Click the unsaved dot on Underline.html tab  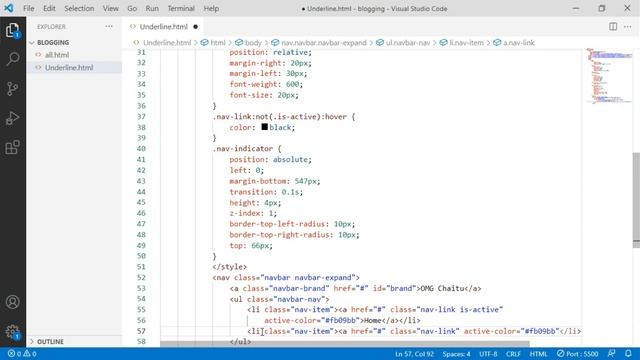coord(196,27)
